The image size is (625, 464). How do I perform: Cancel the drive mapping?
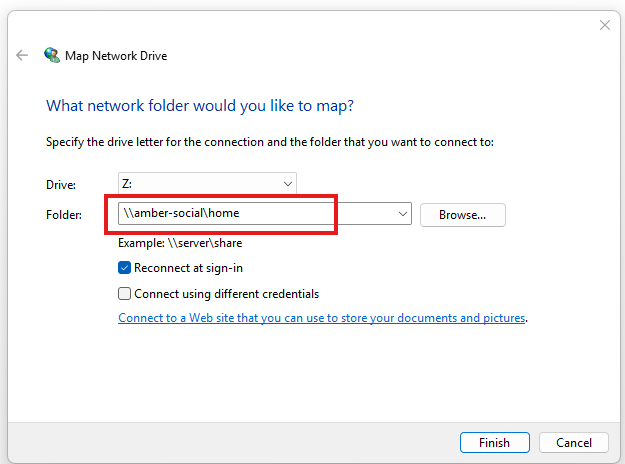574,442
